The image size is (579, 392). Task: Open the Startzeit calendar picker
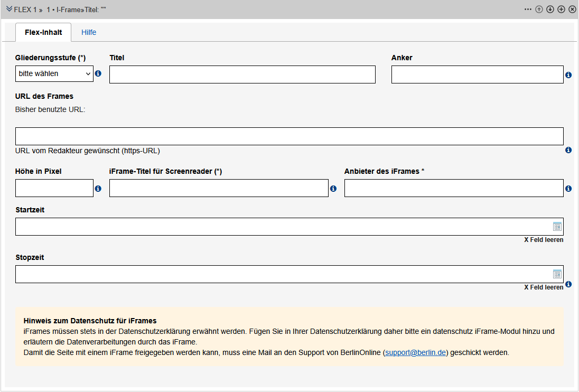point(557,227)
